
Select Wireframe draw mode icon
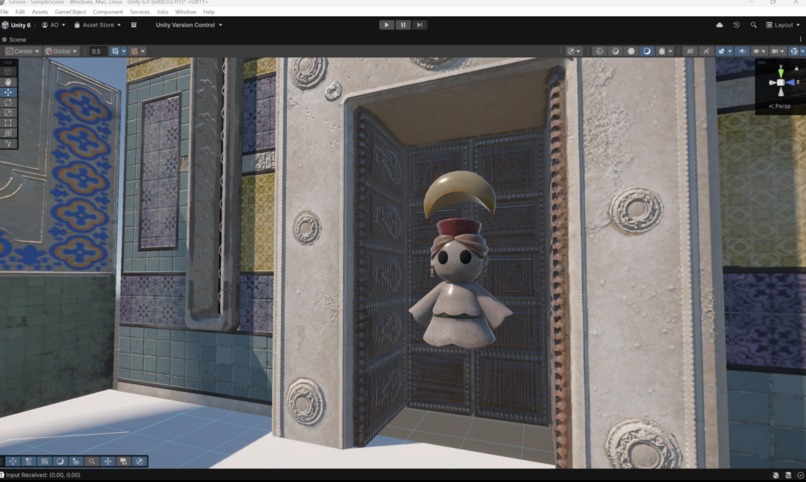click(x=599, y=51)
